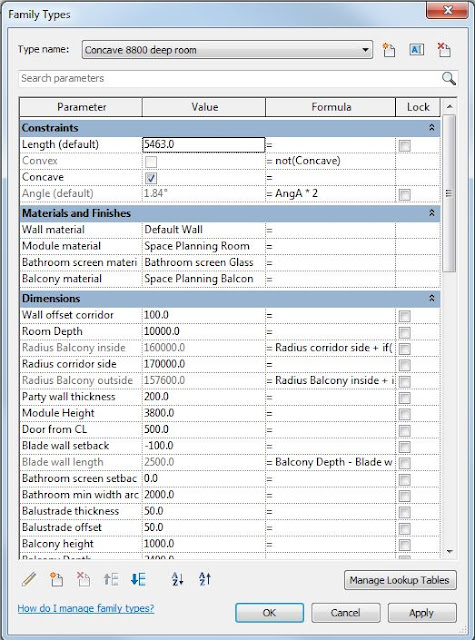This screenshot has height=640, width=475.
Task: Click the New Parameter icon at bottom
Action: [56, 579]
